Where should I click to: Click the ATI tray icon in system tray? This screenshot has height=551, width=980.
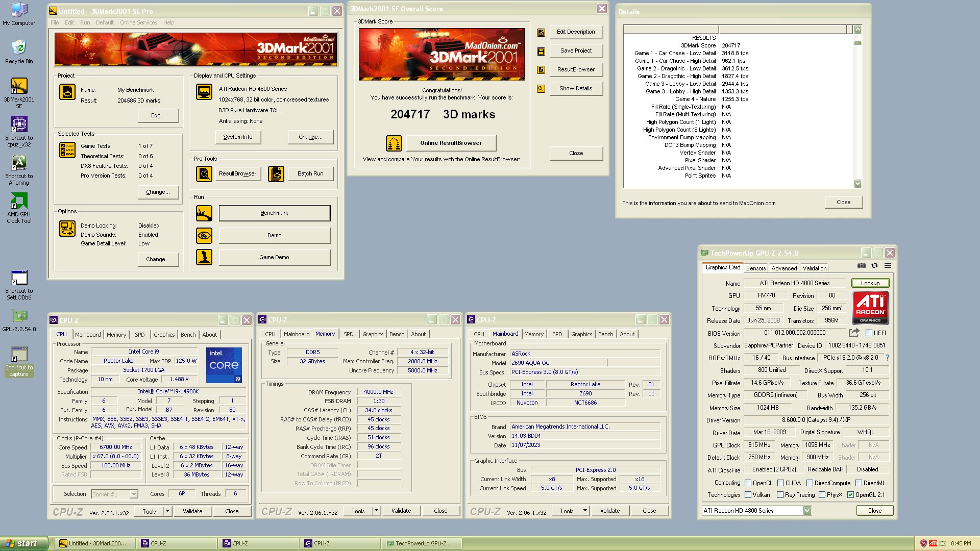[x=933, y=544]
